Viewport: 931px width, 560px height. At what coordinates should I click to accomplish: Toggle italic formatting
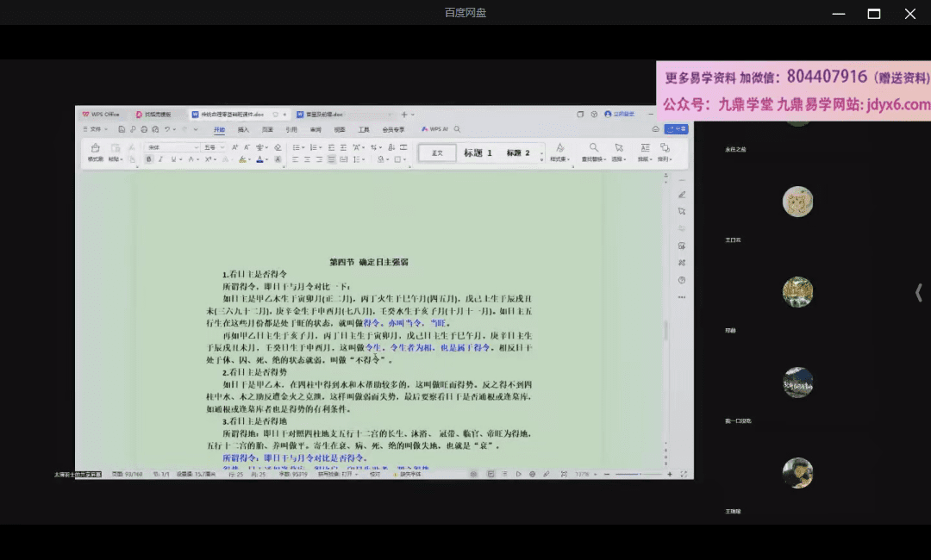coord(160,159)
